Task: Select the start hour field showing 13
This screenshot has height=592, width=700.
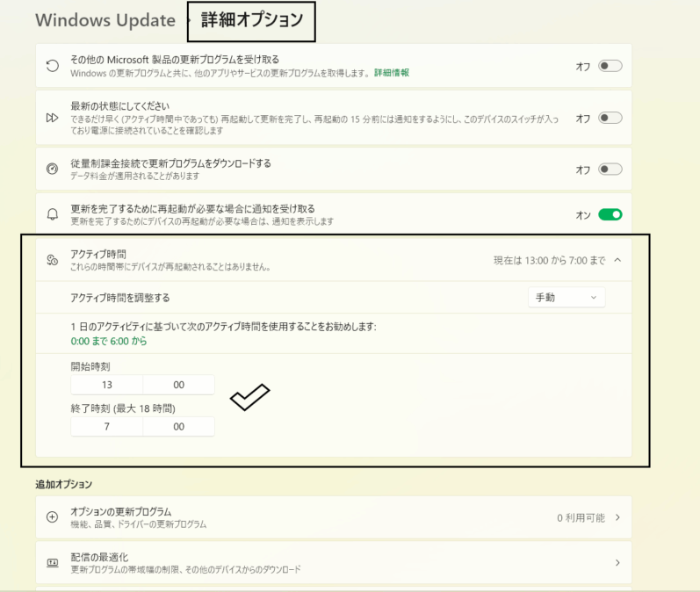Action: pyautogui.click(x=106, y=385)
